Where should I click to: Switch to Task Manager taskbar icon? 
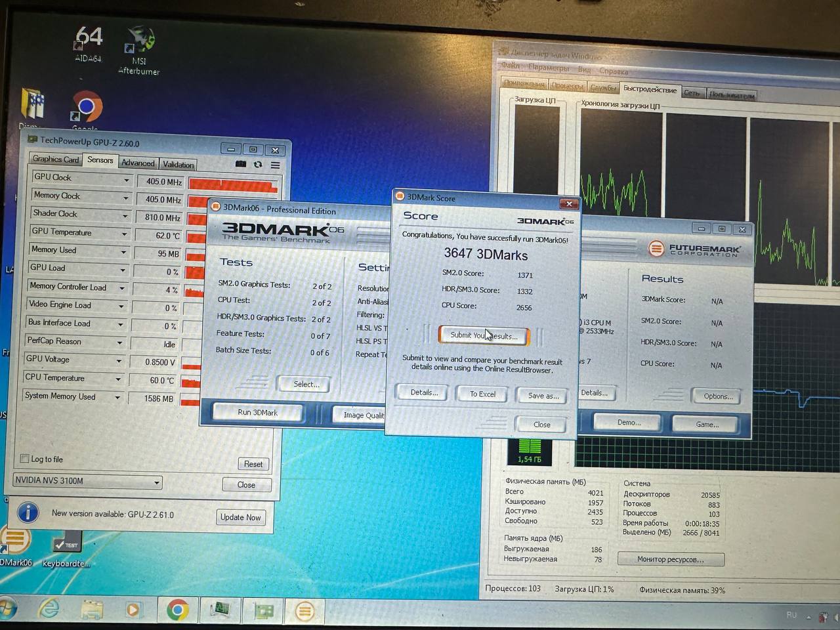point(220,611)
